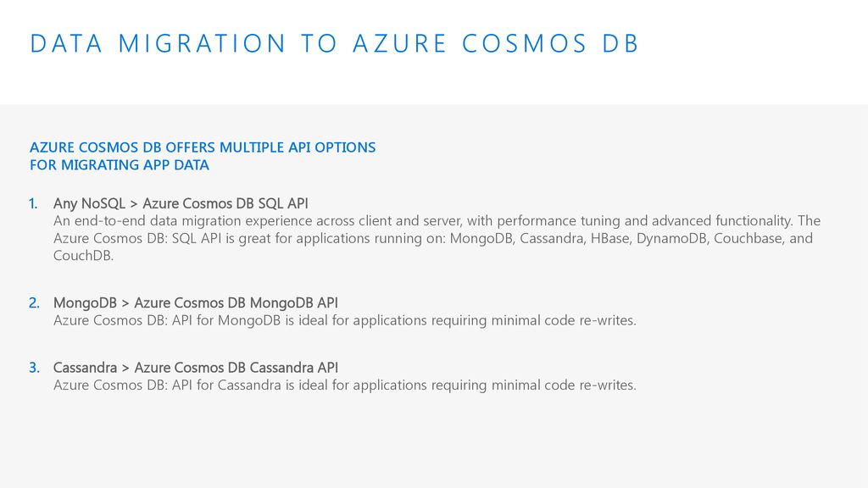The width and height of the screenshot is (868, 488).
Task: Click the 'DynamoDB' word in item one
Action: pyautogui.click(x=672, y=238)
